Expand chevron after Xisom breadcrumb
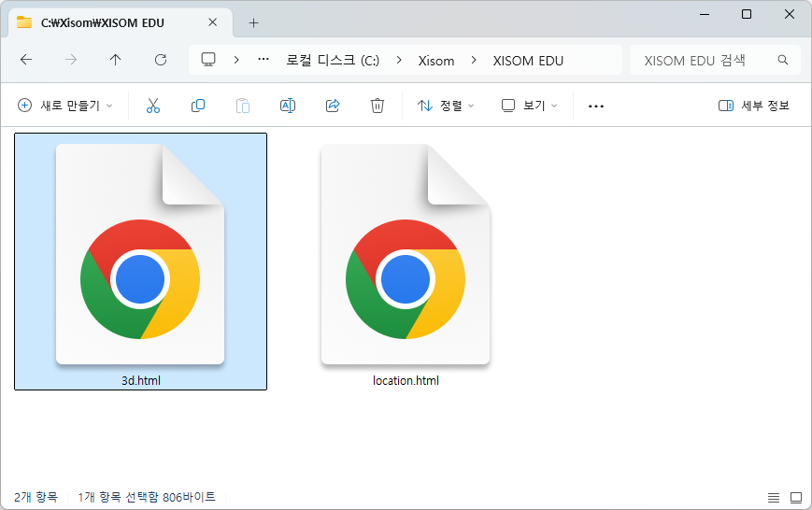 click(x=474, y=60)
